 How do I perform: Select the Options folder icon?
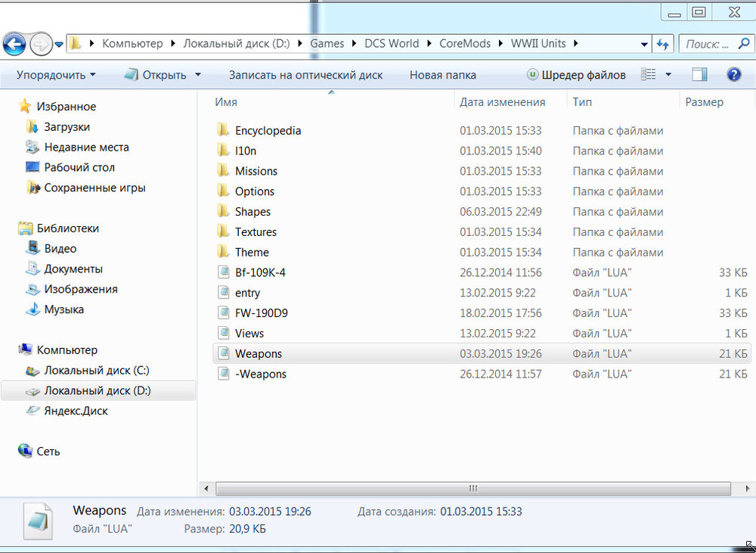[223, 191]
